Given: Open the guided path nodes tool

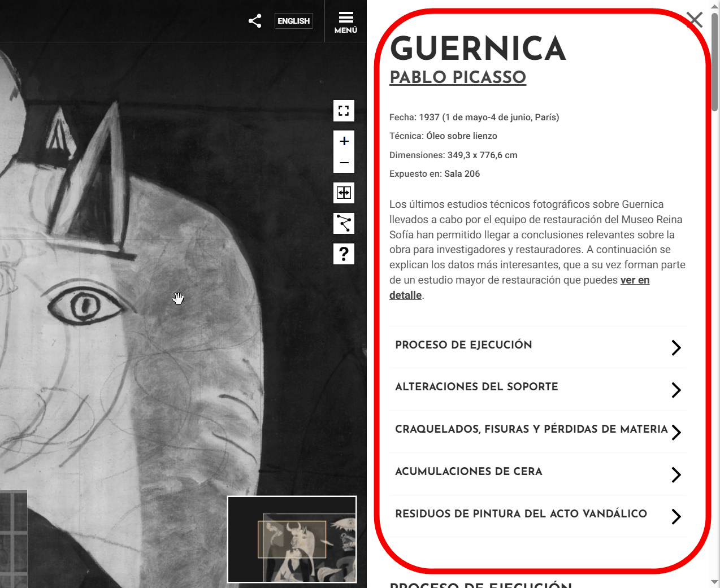Looking at the screenshot, I should (x=344, y=223).
